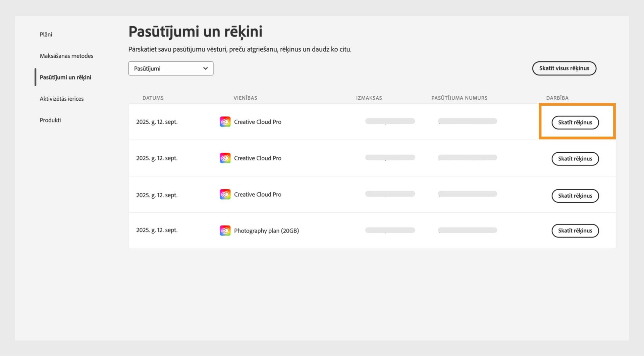Click the VIENĪBAS column header
The height and width of the screenshot is (356, 644).
click(245, 98)
